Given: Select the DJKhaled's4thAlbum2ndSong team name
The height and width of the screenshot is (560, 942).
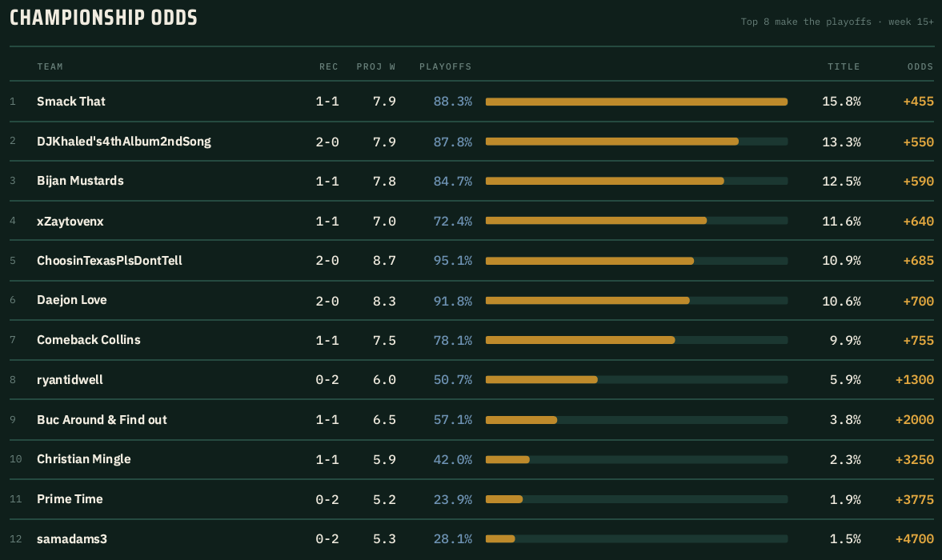Looking at the screenshot, I should pos(124,142).
